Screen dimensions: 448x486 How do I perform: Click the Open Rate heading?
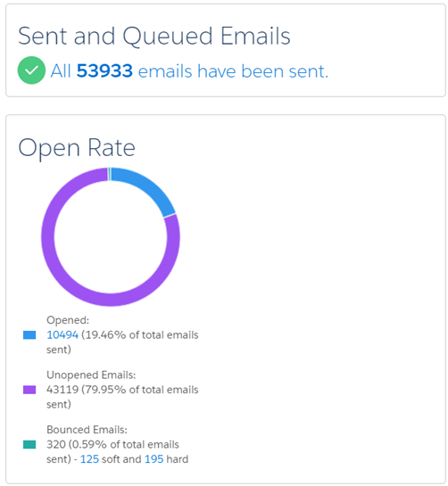tap(77, 148)
